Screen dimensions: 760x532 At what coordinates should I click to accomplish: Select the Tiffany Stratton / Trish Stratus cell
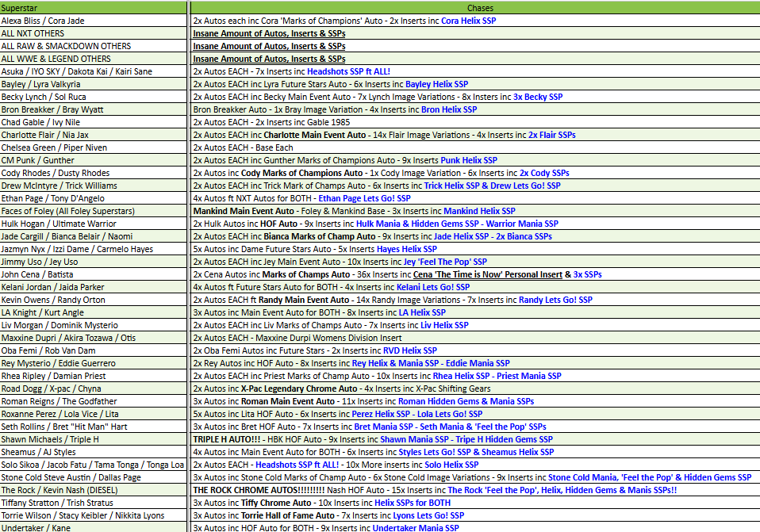(x=57, y=503)
